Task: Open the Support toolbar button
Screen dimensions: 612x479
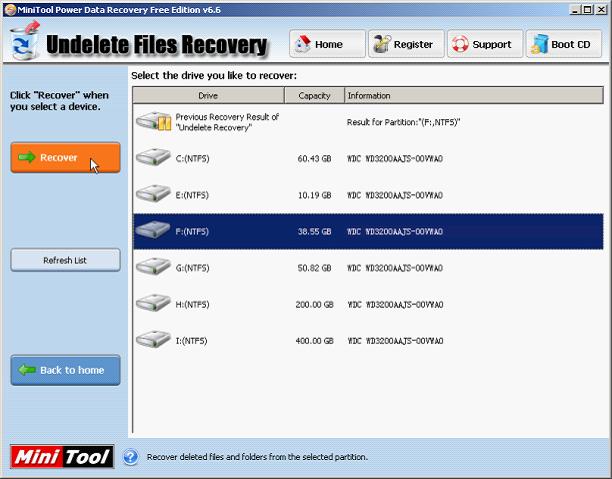Action: [x=485, y=44]
